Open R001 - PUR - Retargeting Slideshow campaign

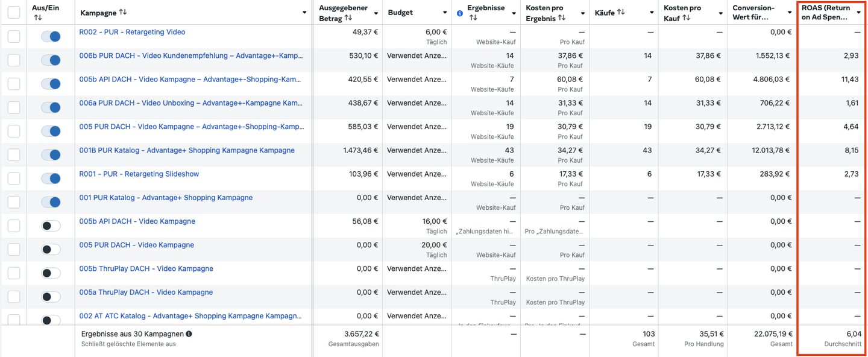[139, 174]
